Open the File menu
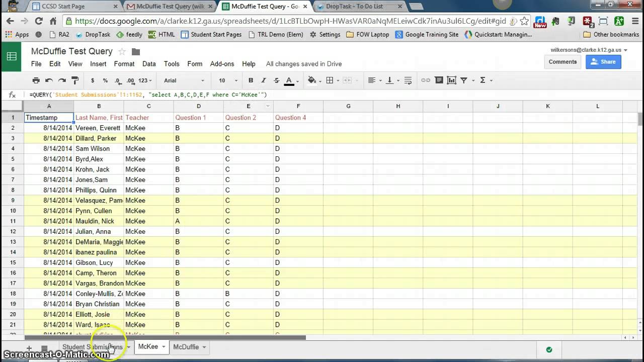The height and width of the screenshot is (362, 644). (36, 64)
